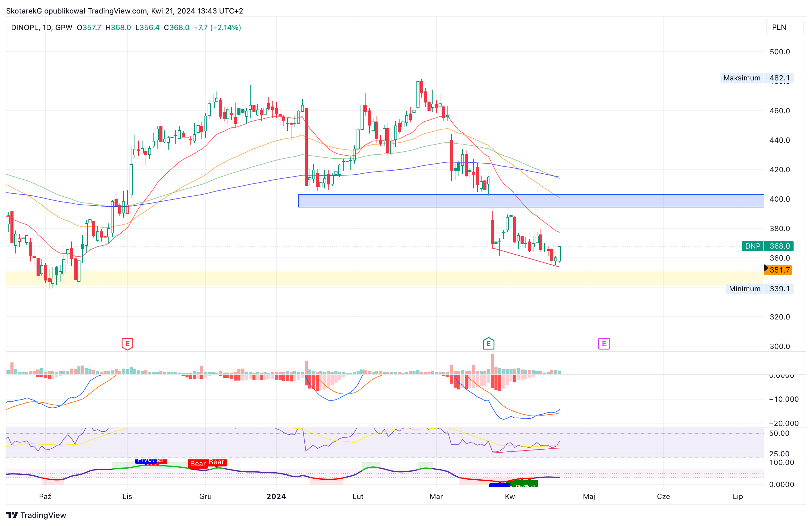Image resolution: width=812 pixels, height=526 pixels.
Task: Click the yellow support zone rectangle near 345
Action: tap(385, 278)
